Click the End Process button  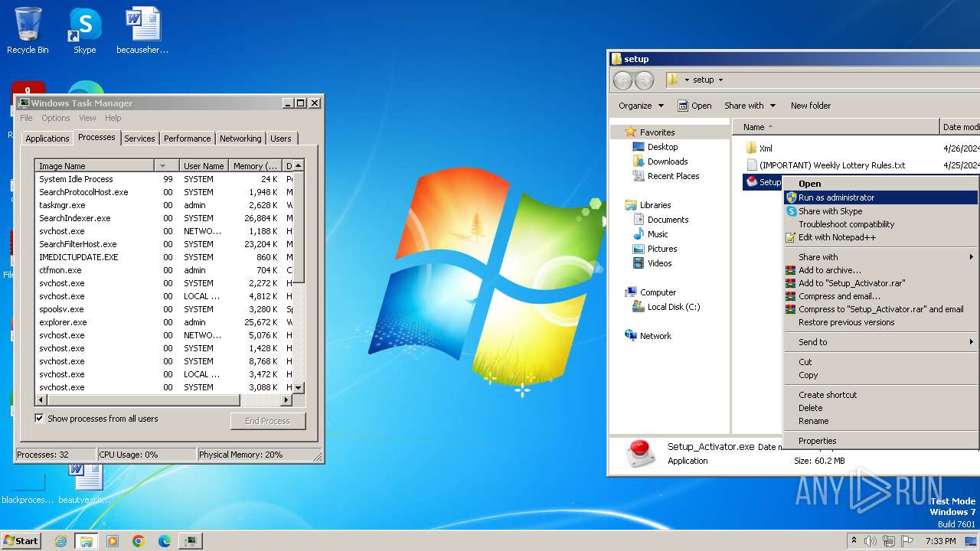pos(268,421)
